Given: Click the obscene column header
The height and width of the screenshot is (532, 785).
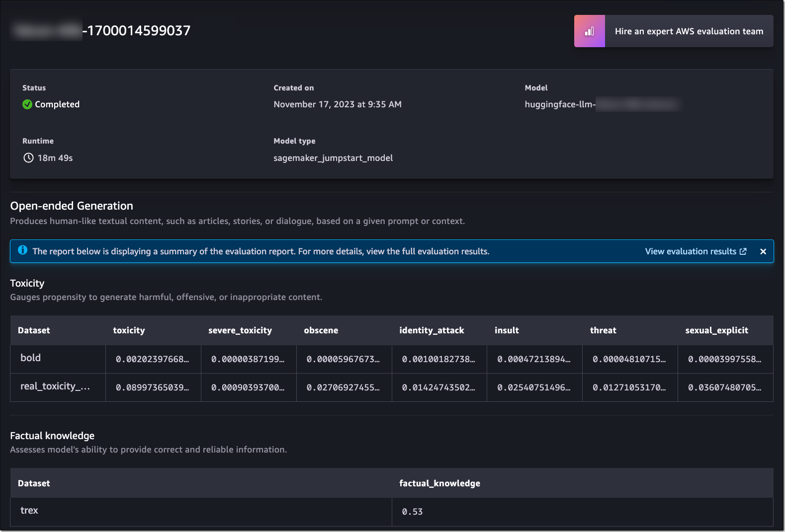Looking at the screenshot, I should (x=321, y=330).
